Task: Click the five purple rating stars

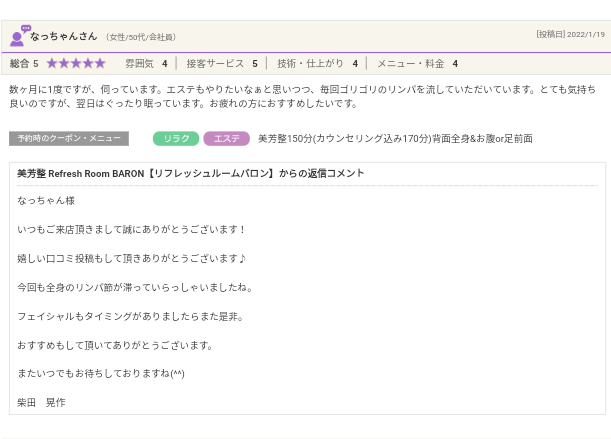Action: point(76,64)
